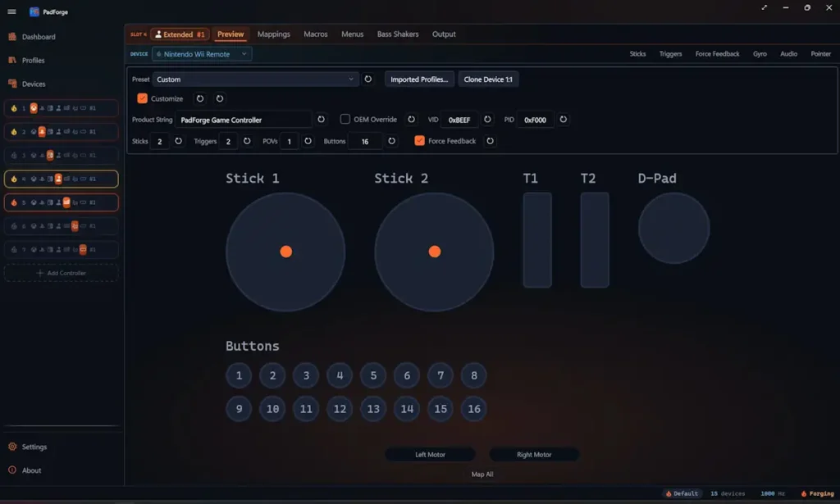Jump to the Audio section
The height and width of the screenshot is (504, 840).
tap(788, 54)
